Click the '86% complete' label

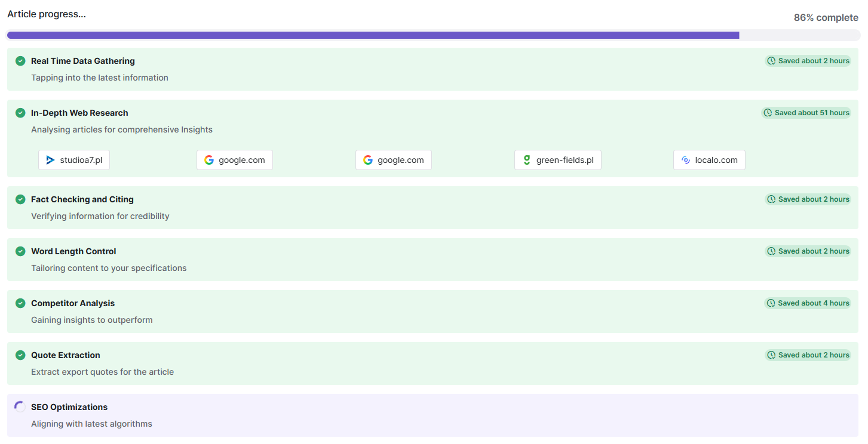[x=826, y=18]
